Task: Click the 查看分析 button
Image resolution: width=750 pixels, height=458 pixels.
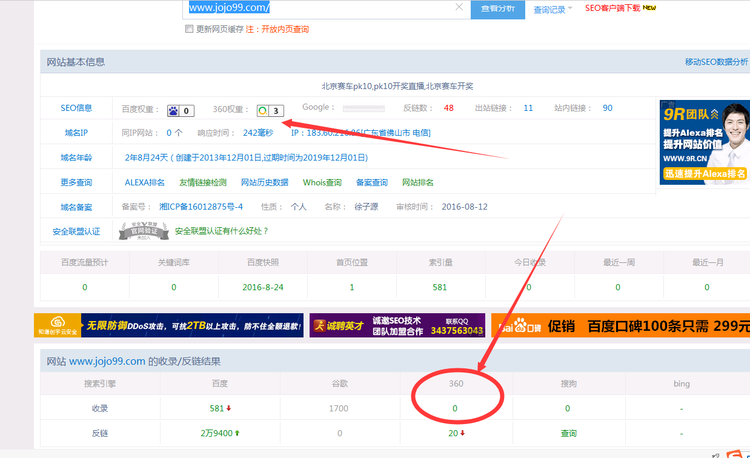Action: pos(497,9)
